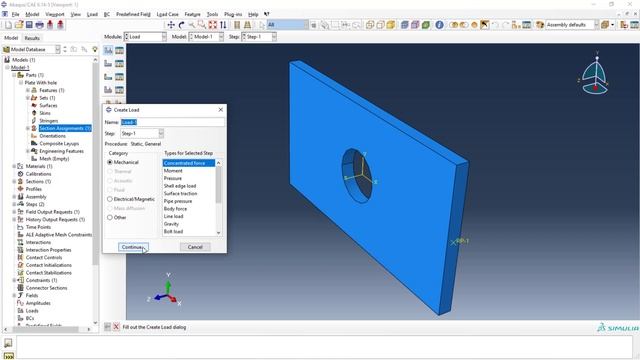This screenshot has width=640, height=360.
Task: Open the Plug-ins menu
Action: 233,14
